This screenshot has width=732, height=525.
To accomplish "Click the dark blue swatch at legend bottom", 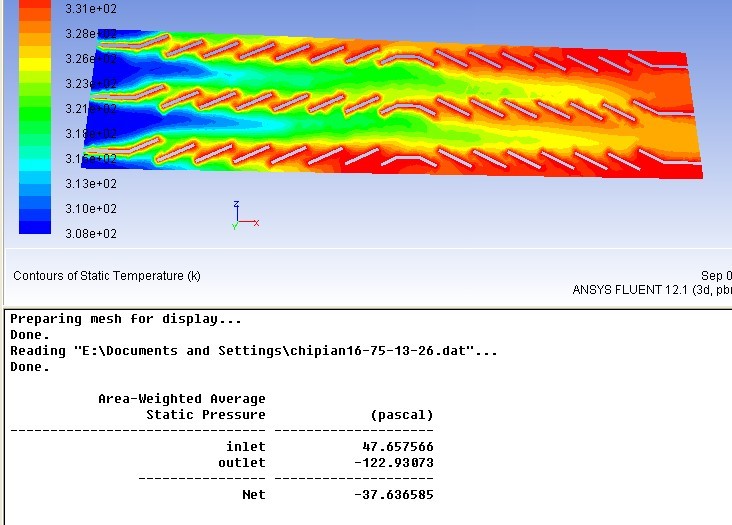I will coord(34,226).
